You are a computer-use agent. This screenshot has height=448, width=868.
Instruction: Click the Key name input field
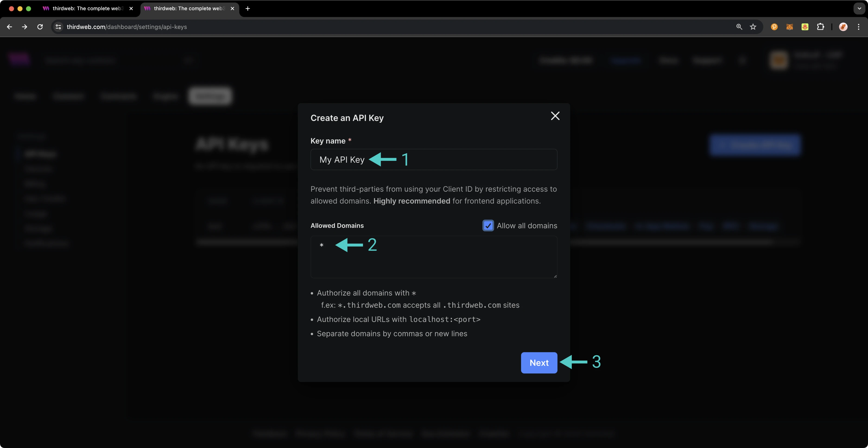point(434,159)
